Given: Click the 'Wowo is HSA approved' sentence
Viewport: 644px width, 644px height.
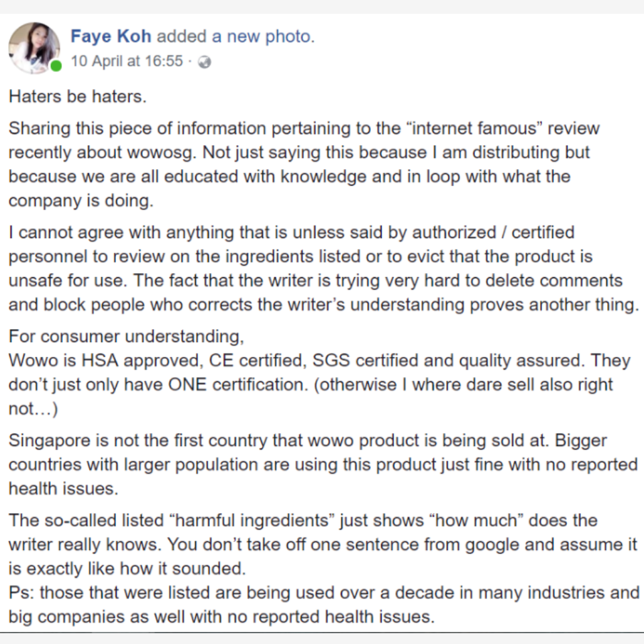Looking at the screenshot, I should (297, 360).
